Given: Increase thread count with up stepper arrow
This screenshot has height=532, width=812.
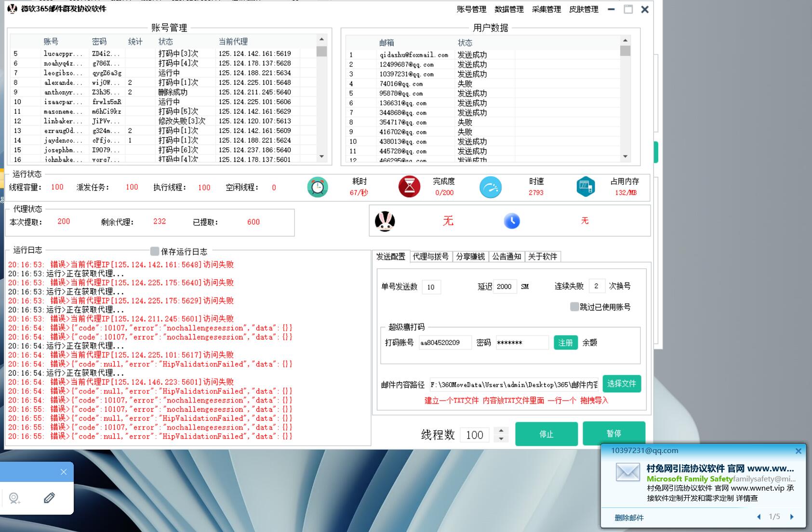Looking at the screenshot, I should tap(501, 431).
